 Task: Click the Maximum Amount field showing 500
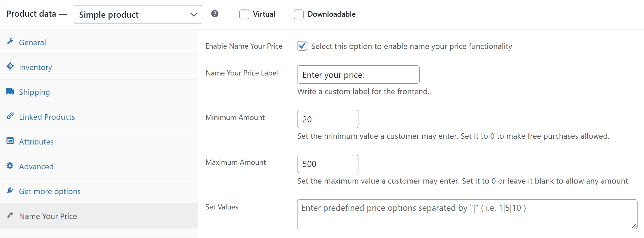point(328,164)
